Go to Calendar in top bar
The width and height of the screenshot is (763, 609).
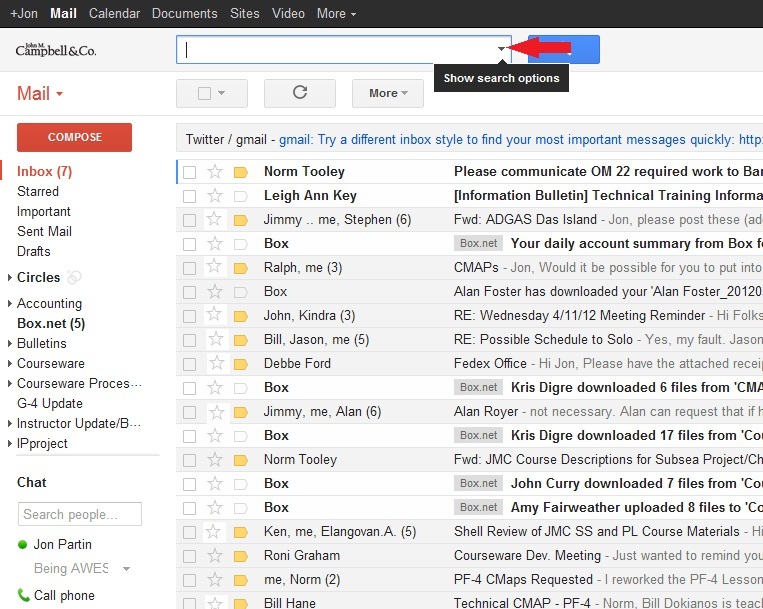[x=114, y=13]
